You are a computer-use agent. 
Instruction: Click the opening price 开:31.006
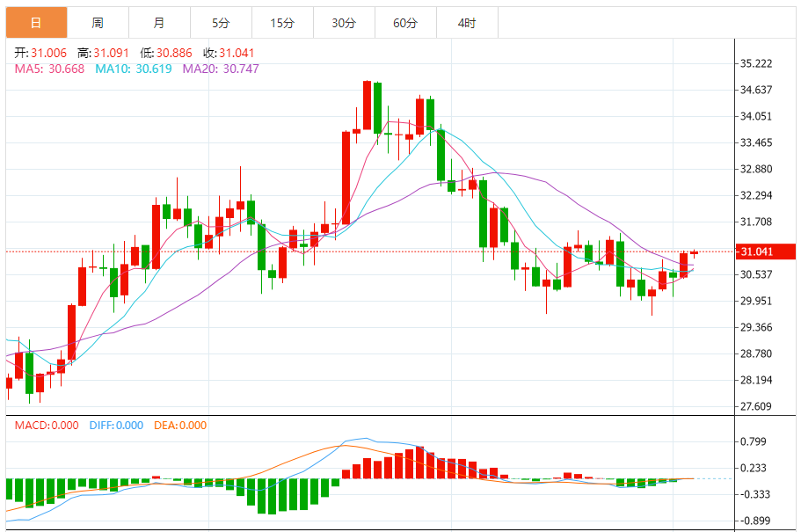40,53
